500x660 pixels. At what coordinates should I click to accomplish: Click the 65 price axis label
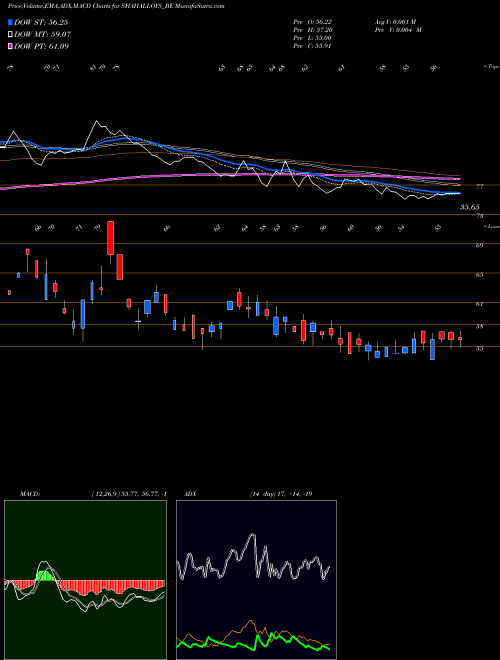point(479,274)
